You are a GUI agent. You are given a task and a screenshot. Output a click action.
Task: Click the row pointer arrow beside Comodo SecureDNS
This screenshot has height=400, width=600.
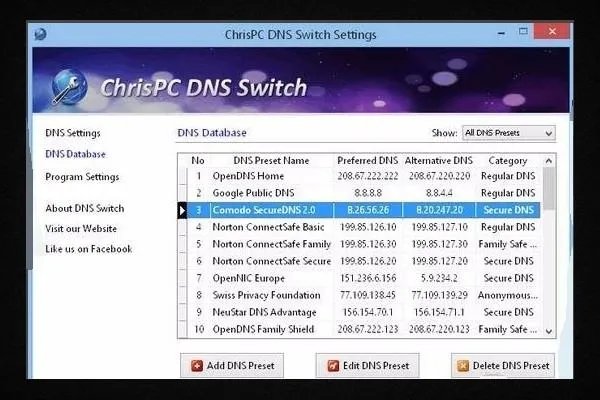pos(182,210)
